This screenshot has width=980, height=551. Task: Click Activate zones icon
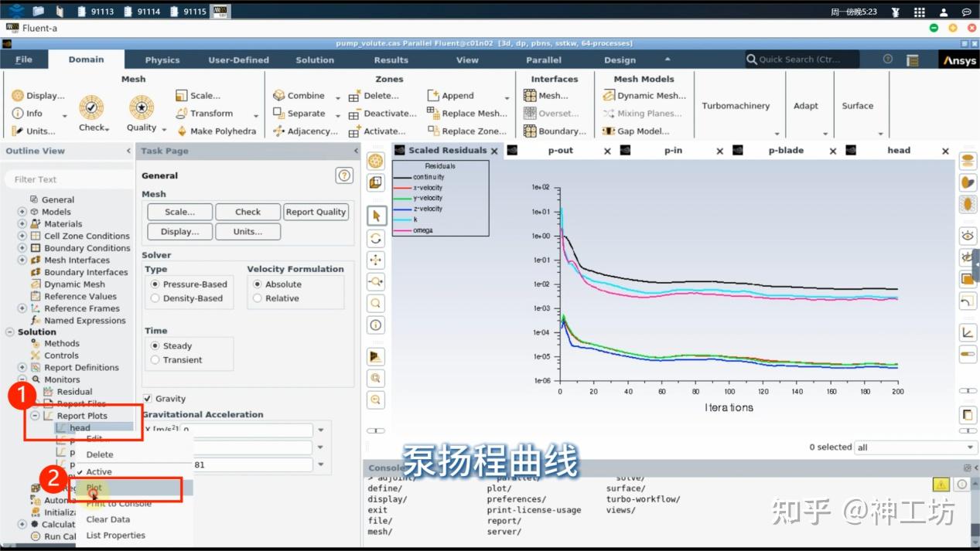pos(354,131)
